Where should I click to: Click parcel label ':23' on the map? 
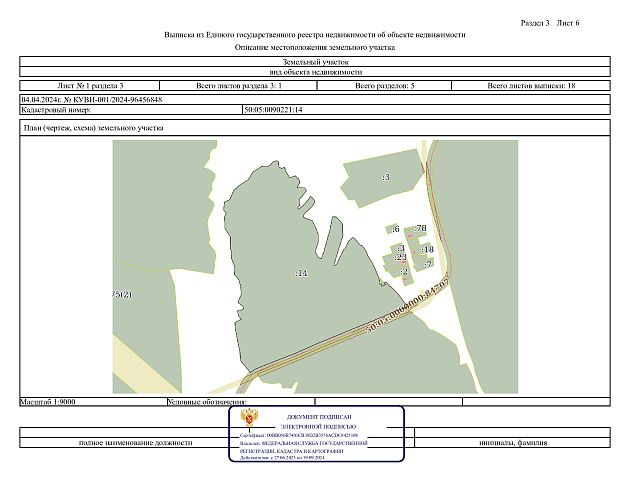tap(401, 257)
